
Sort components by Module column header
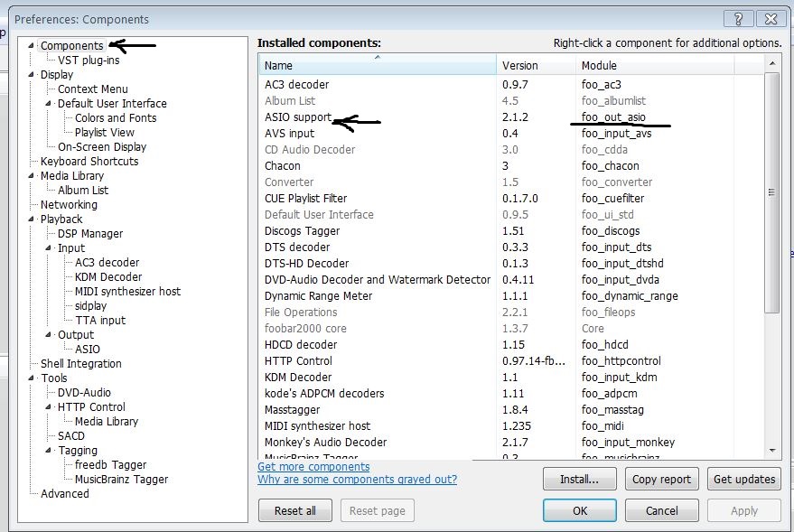(x=655, y=65)
